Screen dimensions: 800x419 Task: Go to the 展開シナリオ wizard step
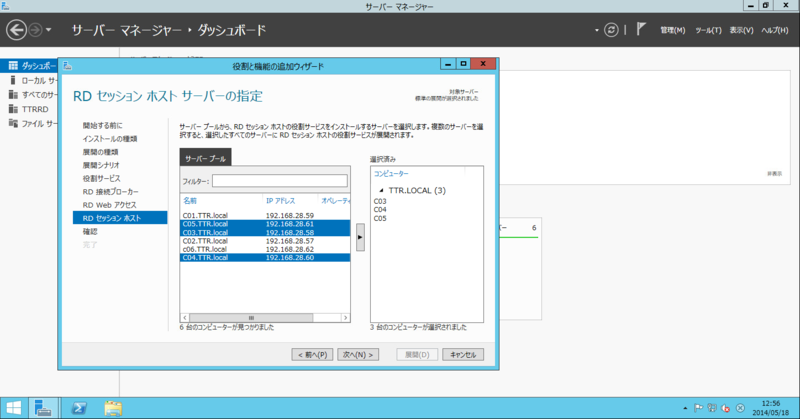coord(101,165)
